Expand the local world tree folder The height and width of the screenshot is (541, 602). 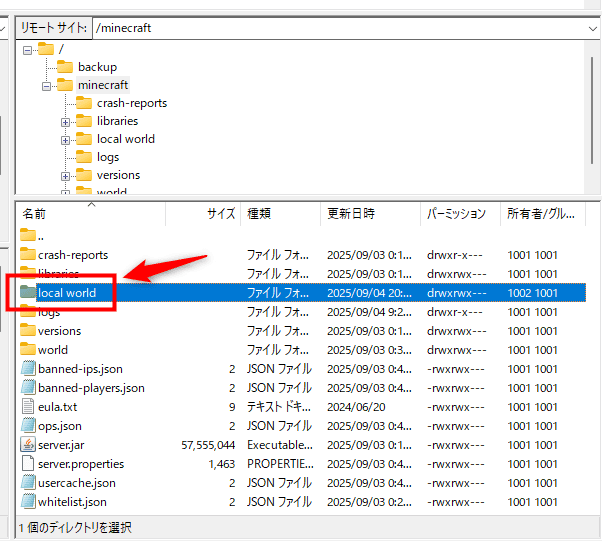coord(65,141)
